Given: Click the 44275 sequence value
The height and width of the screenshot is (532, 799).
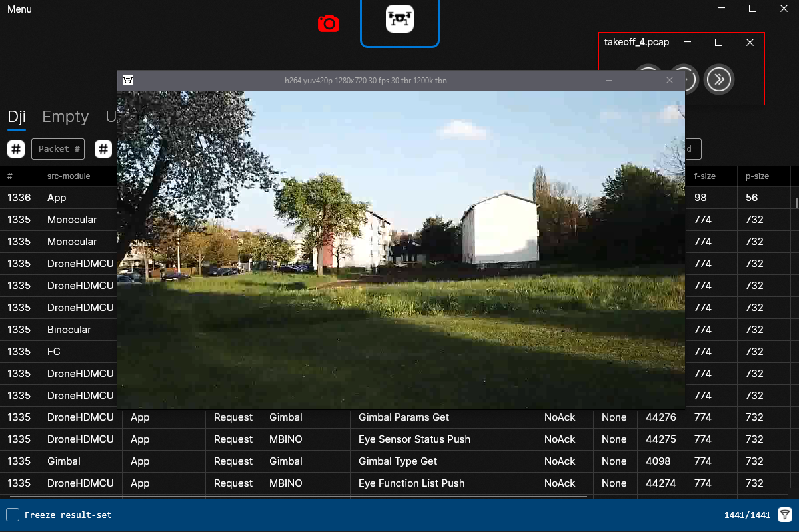Looking at the screenshot, I should coord(661,439).
